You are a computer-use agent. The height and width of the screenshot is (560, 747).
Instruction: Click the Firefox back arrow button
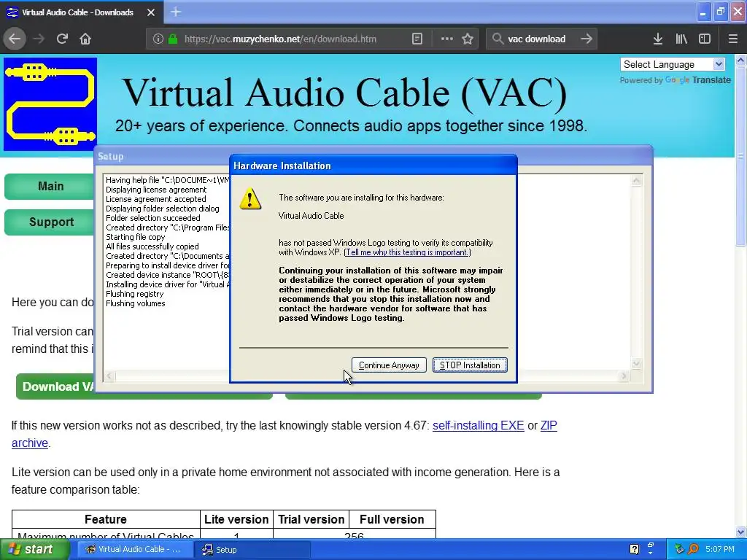point(15,39)
